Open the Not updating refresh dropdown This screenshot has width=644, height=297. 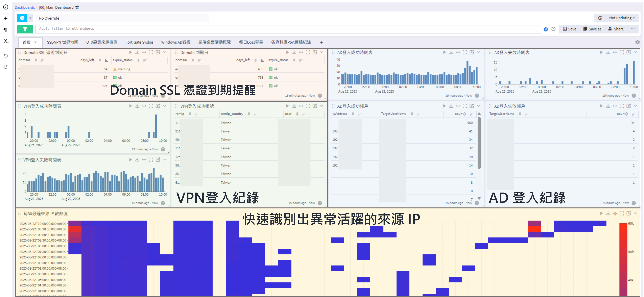(621, 18)
